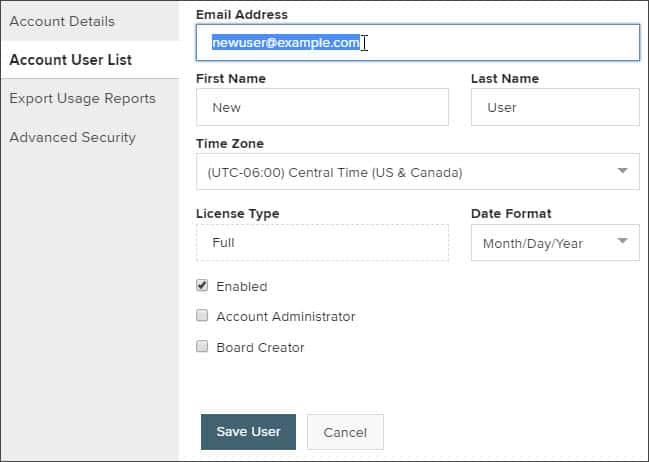Click the First Name field containing New
Screen dimensions: 649x462
322,107
